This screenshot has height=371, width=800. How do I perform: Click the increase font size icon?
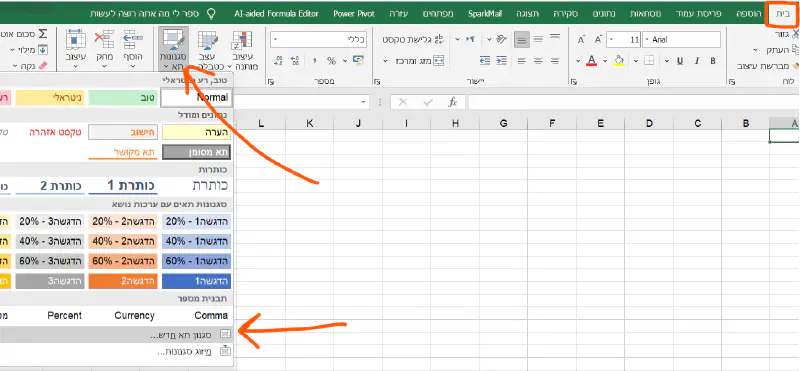point(598,39)
